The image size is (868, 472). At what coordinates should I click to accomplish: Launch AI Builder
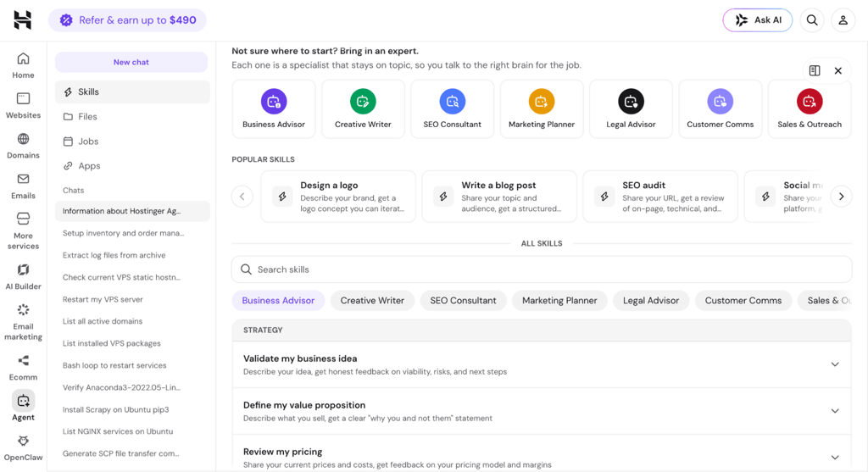tap(23, 276)
